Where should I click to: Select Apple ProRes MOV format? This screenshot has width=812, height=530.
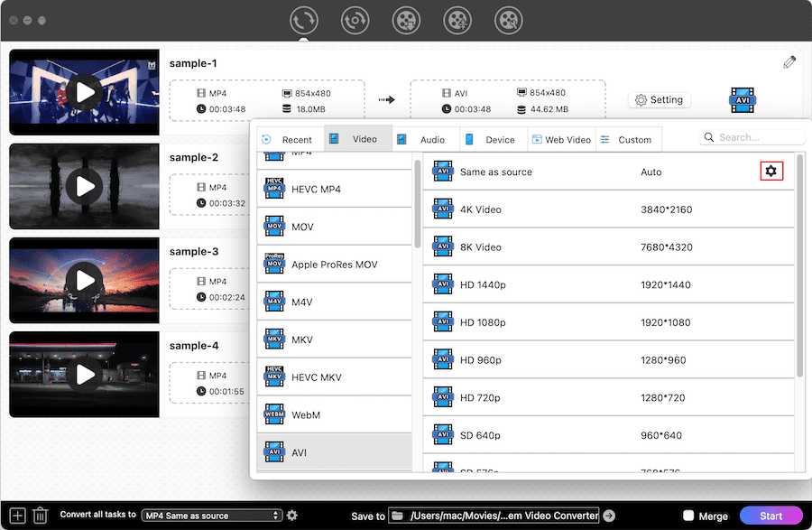click(x=335, y=265)
